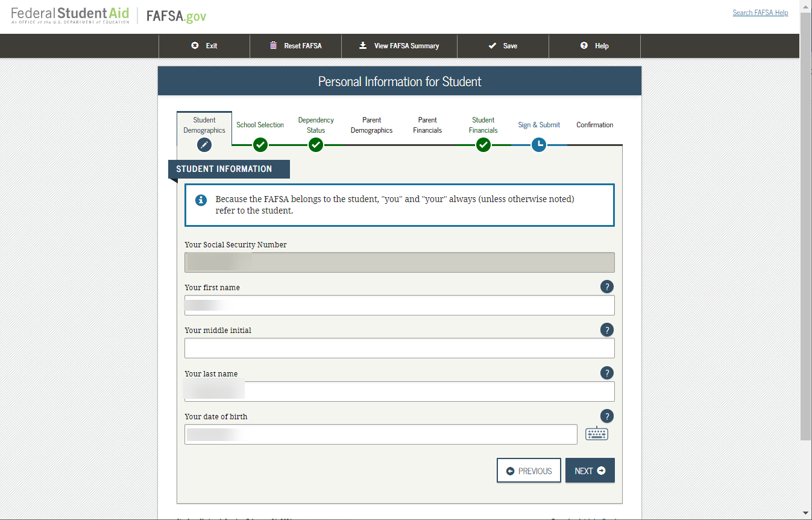
Task: Switch to the Parent Financials step
Action: (427, 125)
